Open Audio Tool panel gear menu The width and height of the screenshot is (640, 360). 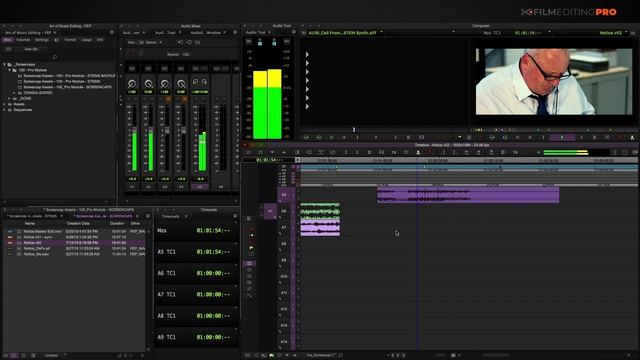[293, 32]
